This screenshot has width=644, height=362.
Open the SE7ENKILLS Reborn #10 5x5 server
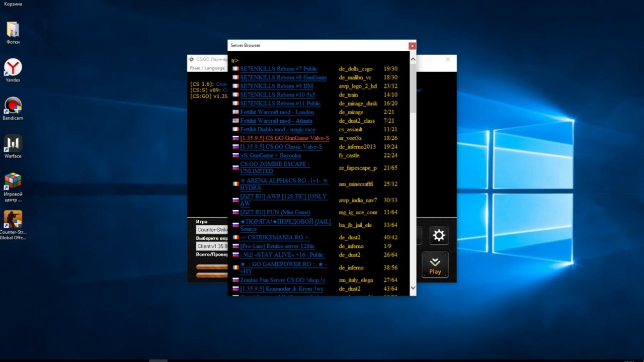pos(278,95)
